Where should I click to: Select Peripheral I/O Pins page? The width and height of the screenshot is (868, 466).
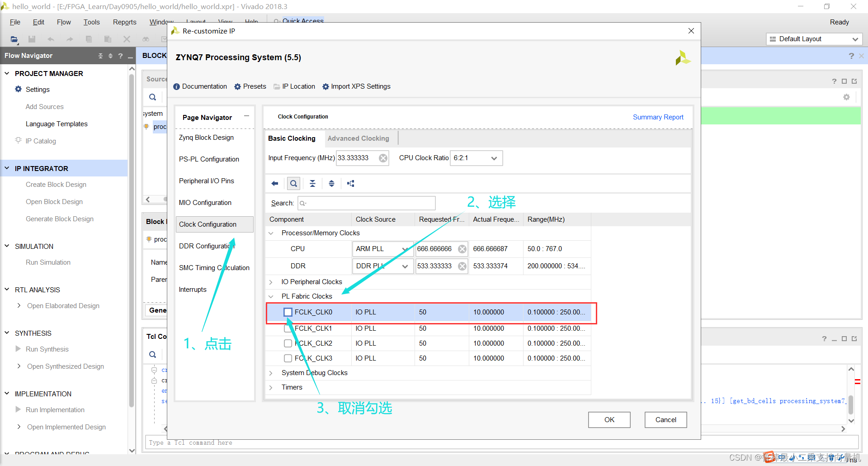pos(206,181)
